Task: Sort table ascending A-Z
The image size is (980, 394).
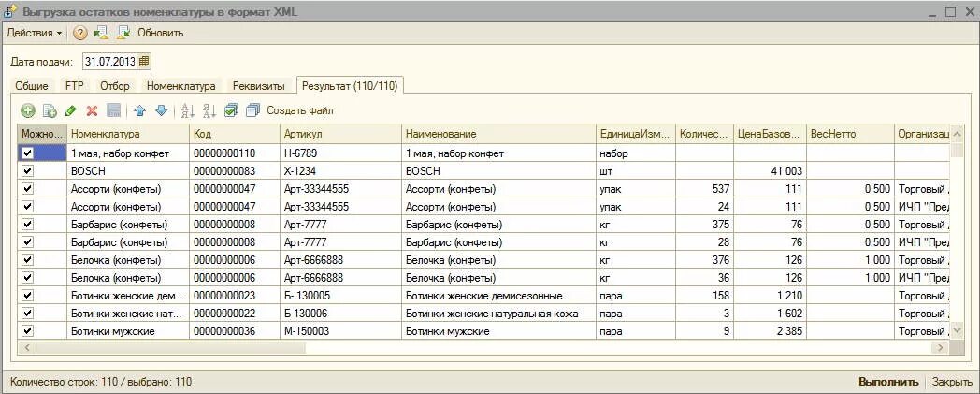Action: [187, 110]
